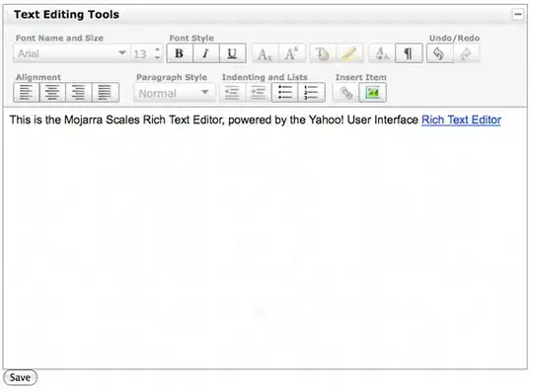Toggle Italic font style
Image resolution: width=533 pixels, height=392 pixels.
[x=205, y=53]
